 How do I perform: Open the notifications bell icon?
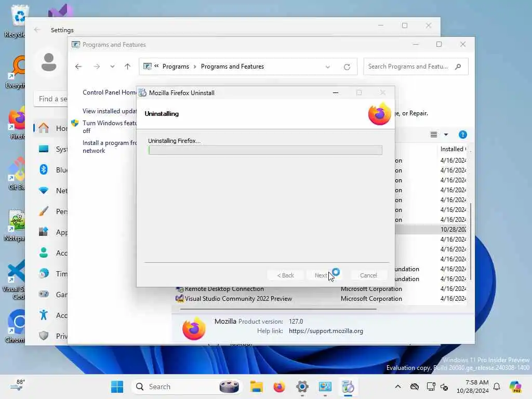(497, 387)
